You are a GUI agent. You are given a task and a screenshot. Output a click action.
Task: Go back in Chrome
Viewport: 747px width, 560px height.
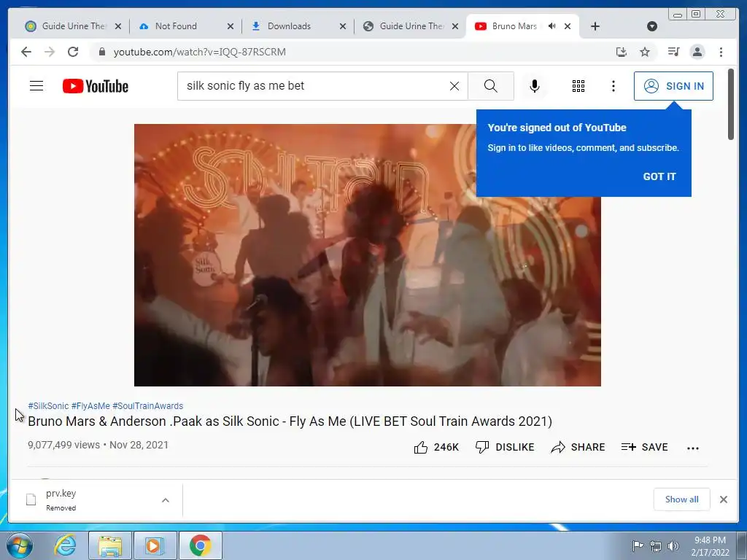tap(26, 52)
